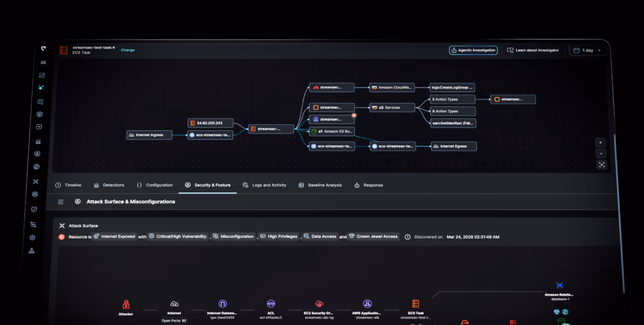Click the discovered date Mar 24, 2026 text

(x=473, y=236)
